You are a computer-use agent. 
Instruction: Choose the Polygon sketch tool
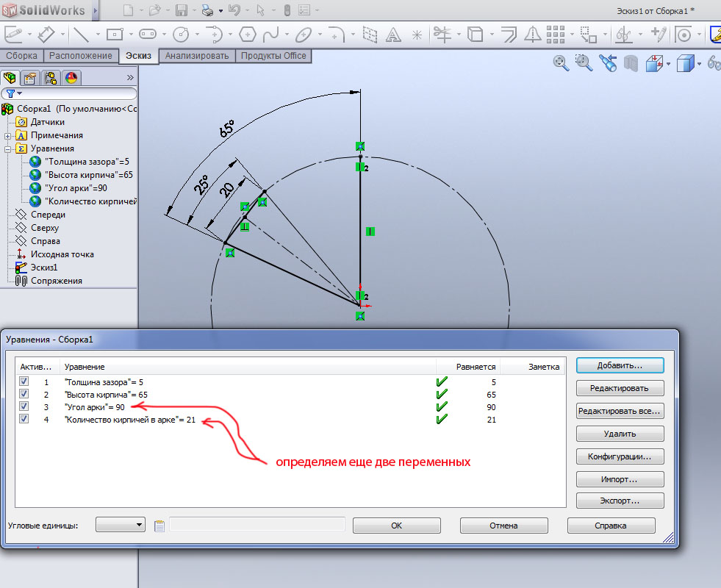click(x=248, y=35)
